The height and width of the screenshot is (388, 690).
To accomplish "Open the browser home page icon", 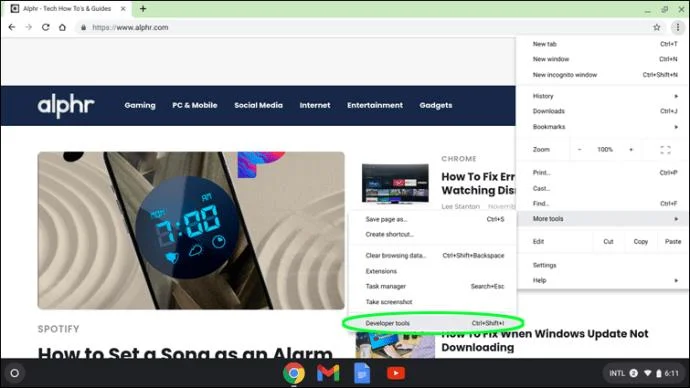I will coord(62,27).
